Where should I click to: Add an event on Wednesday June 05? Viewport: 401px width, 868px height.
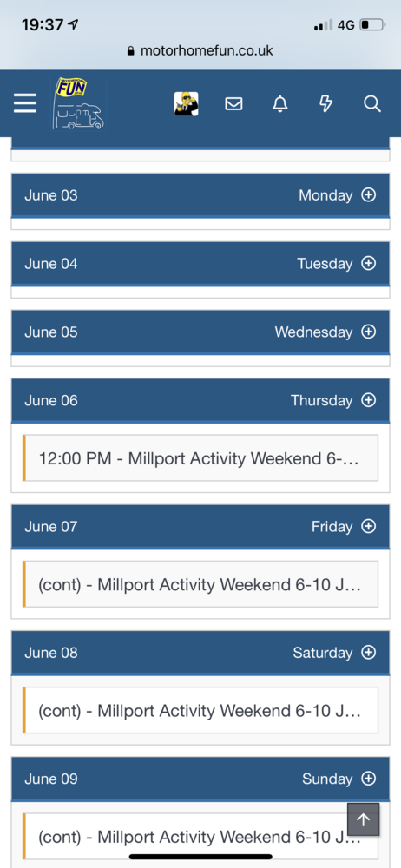coord(368,332)
